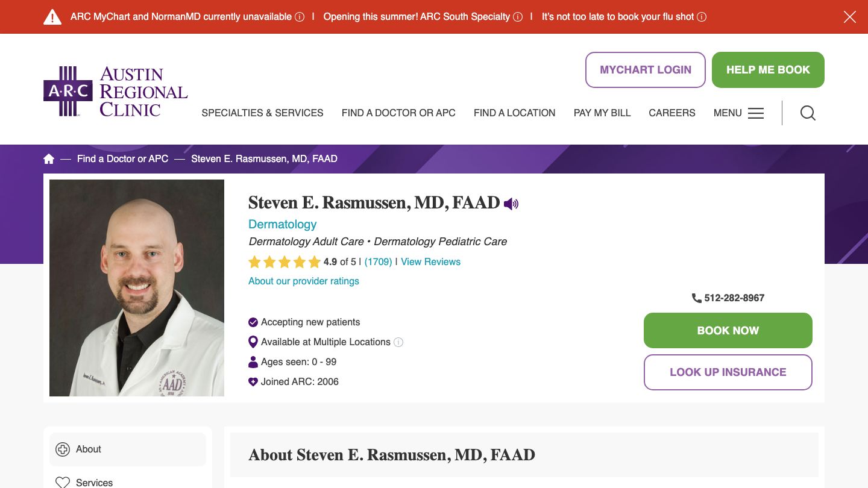868x488 pixels.
Task: Click the location pin on Multiple Locations
Action: [x=253, y=342]
